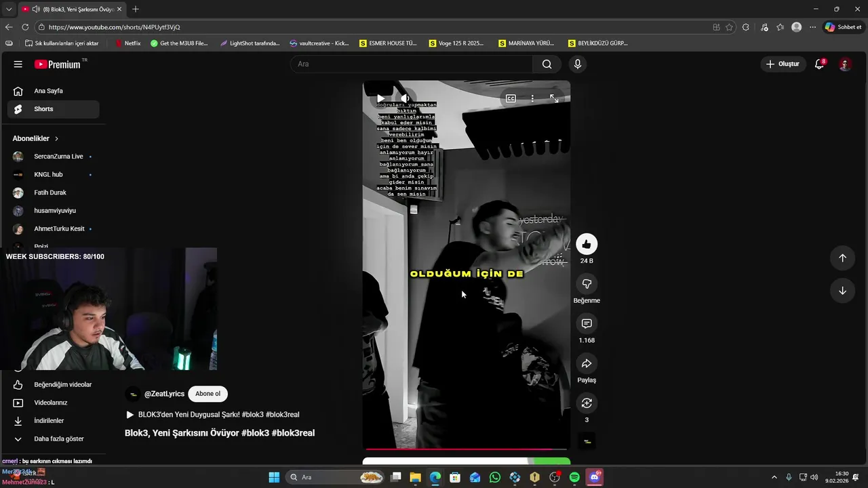Seek on the red short progress bar

[467, 449]
